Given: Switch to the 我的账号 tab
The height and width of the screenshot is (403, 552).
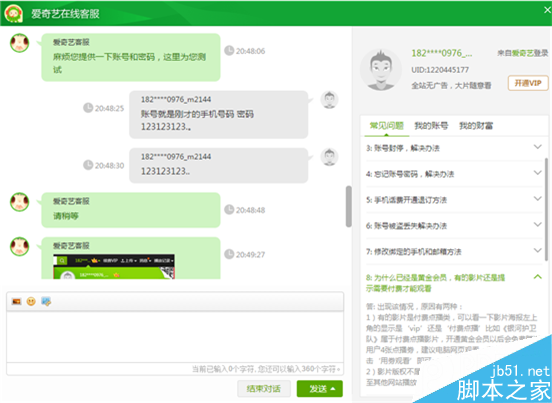Looking at the screenshot, I should pos(431,126).
